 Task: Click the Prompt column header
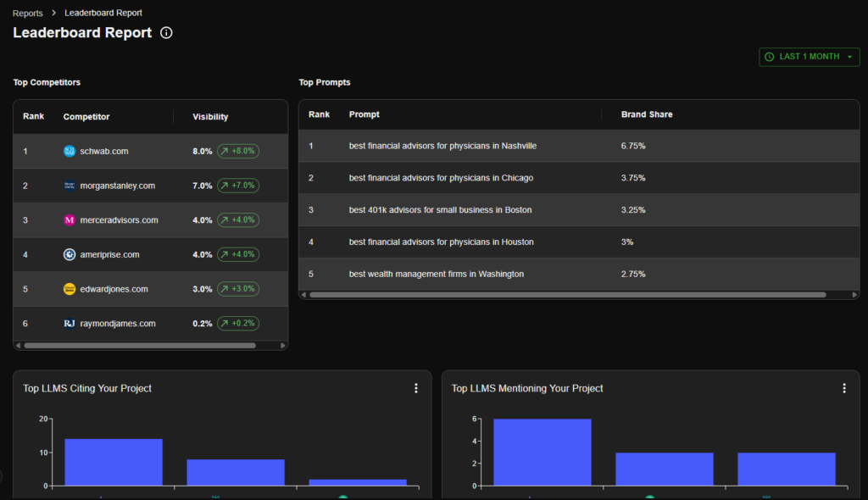[x=364, y=114]
